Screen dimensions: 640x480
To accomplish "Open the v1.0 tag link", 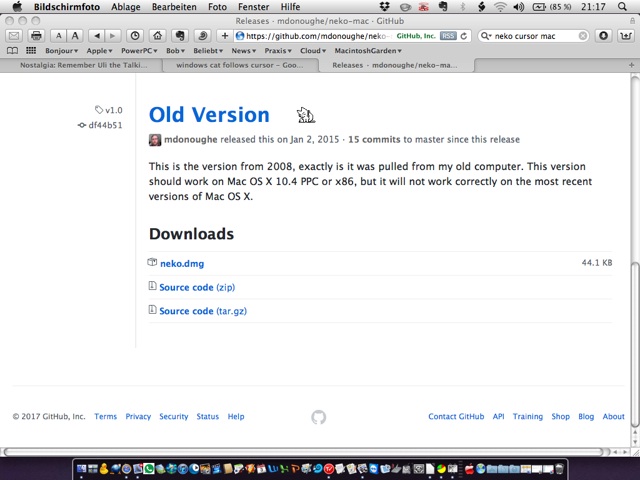I will 109,110.
